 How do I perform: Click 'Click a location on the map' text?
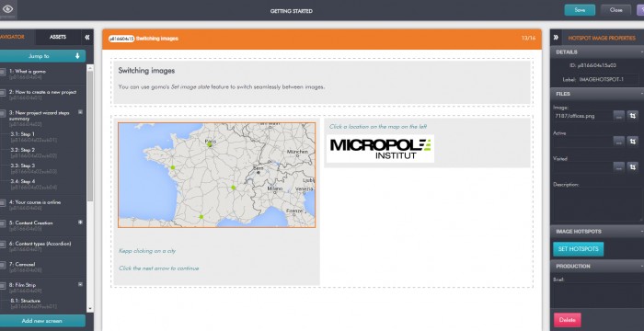[x=378, y=127]
